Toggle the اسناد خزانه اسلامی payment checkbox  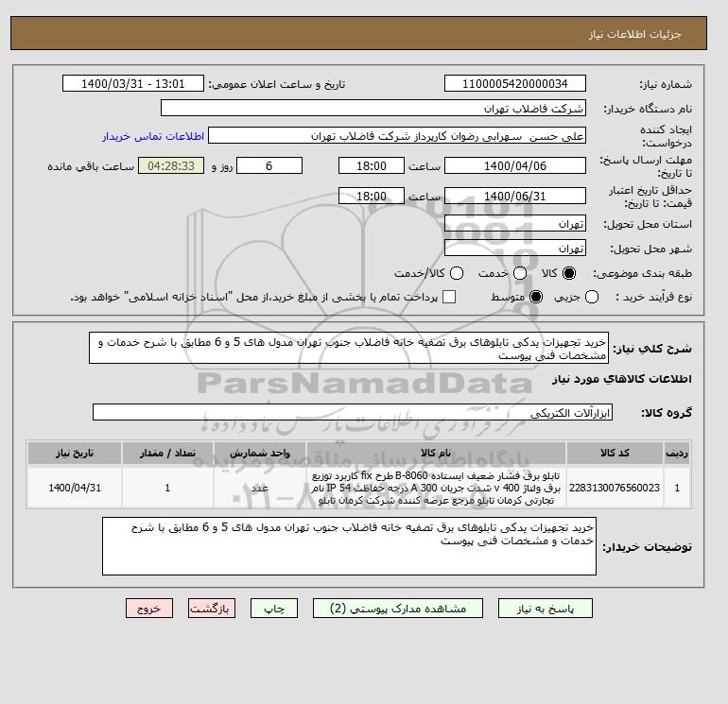(x=449, y=297)
